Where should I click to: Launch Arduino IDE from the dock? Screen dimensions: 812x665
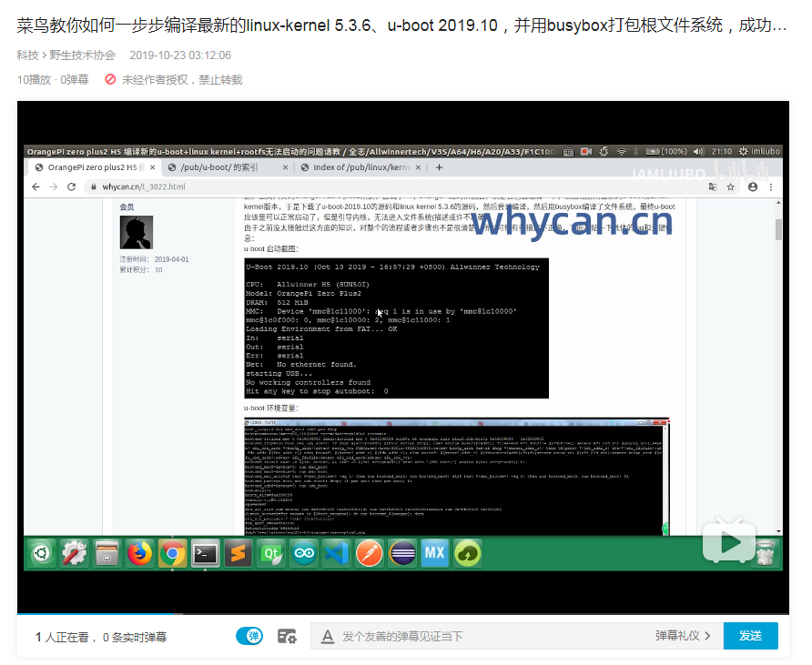304,554
